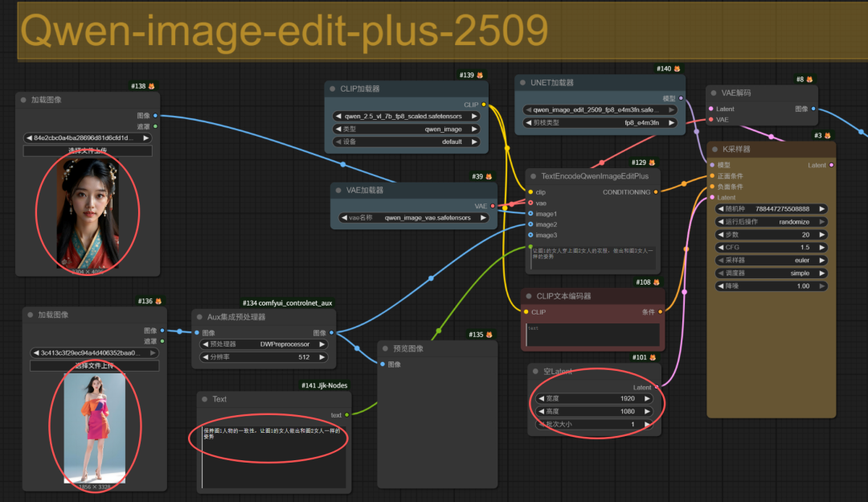Click the CONDITIONING output socket on TextEncodeQwenImageEditPlus

[656, 191]
